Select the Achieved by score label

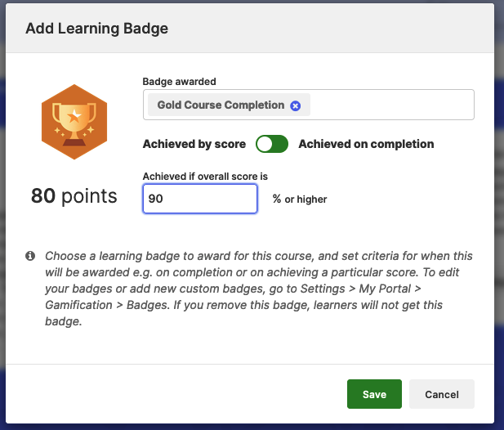194,144
